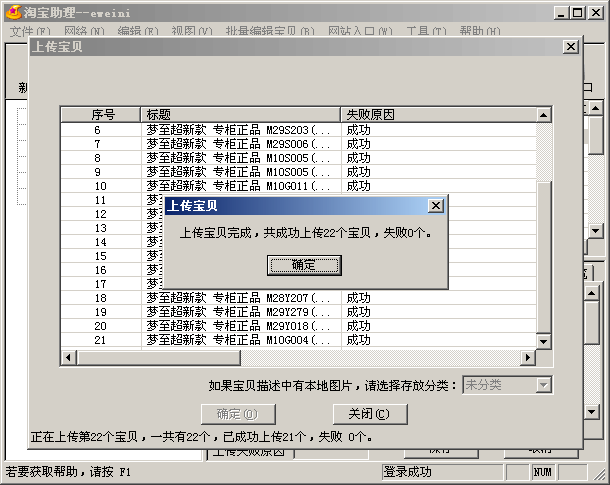The height and width of the screenshot is (485, 610).
Task: Sort by the 失败原因 column header
Action: [x=438, y=115]
